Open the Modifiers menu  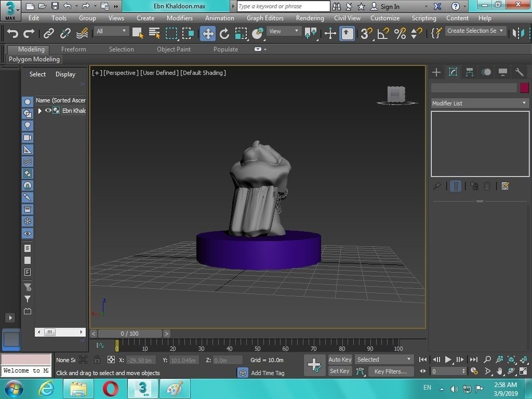tap(179, 18)
